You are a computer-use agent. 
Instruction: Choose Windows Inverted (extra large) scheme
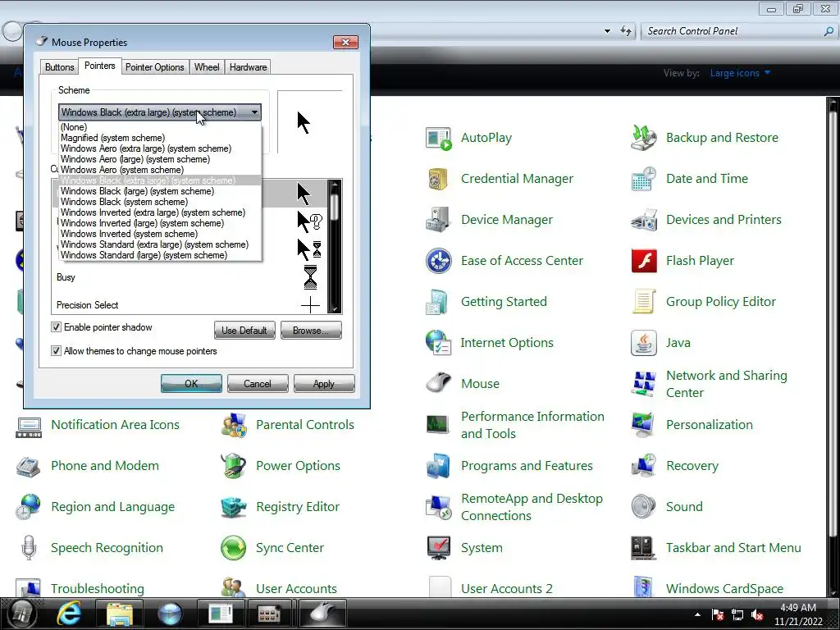point(160,212)
